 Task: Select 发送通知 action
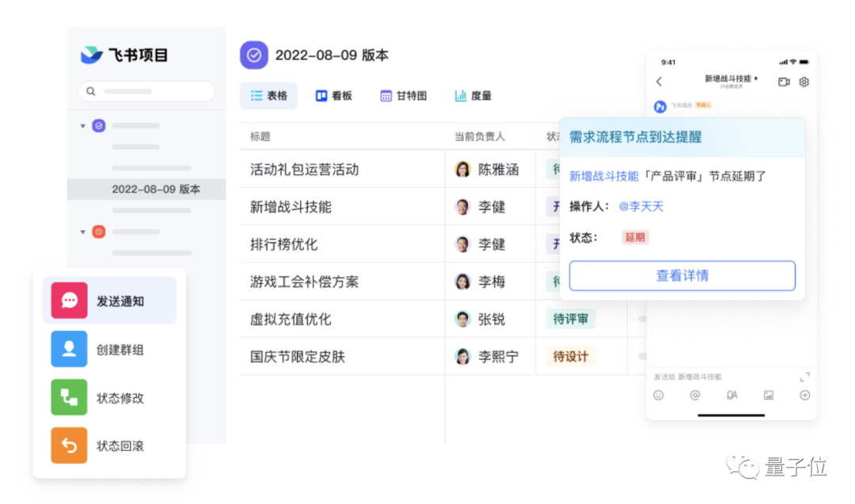pyautogui.click(x=109, y=301)
